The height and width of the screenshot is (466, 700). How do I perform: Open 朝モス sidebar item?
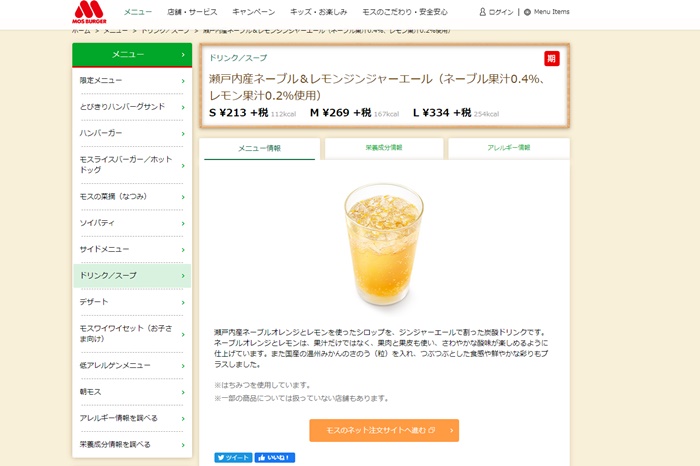[x=132, y=392]
